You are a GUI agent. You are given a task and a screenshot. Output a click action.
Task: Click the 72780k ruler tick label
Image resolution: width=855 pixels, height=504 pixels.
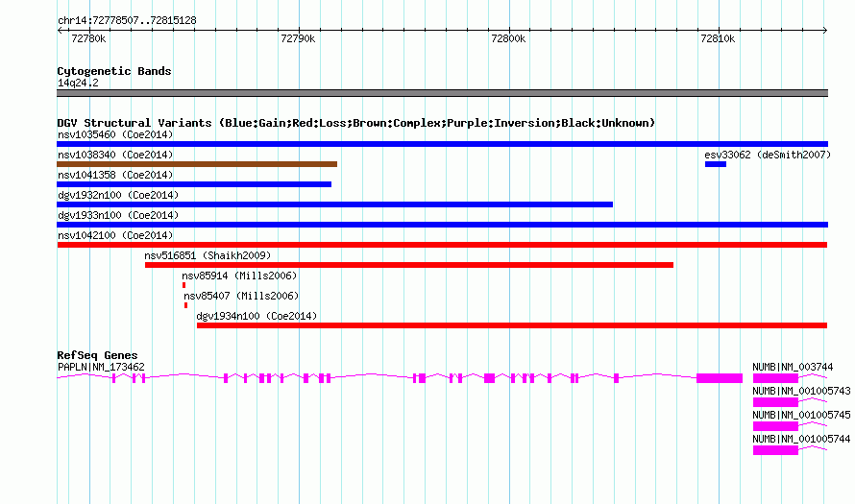pos(88,38)
